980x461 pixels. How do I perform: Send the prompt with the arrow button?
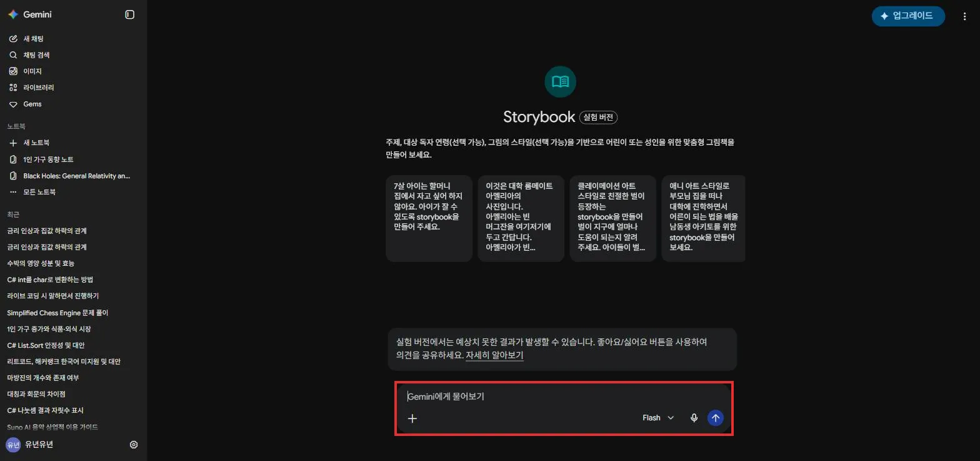(x=716, y=418)
